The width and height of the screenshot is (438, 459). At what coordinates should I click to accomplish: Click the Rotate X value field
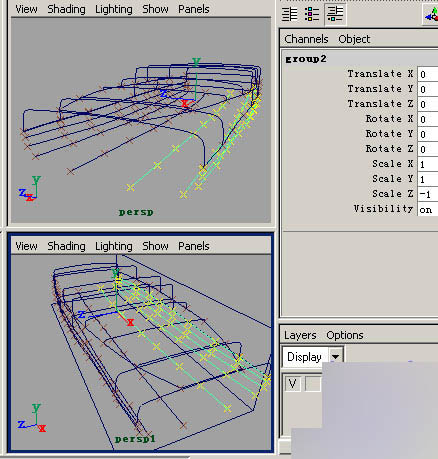coord(428,119)
